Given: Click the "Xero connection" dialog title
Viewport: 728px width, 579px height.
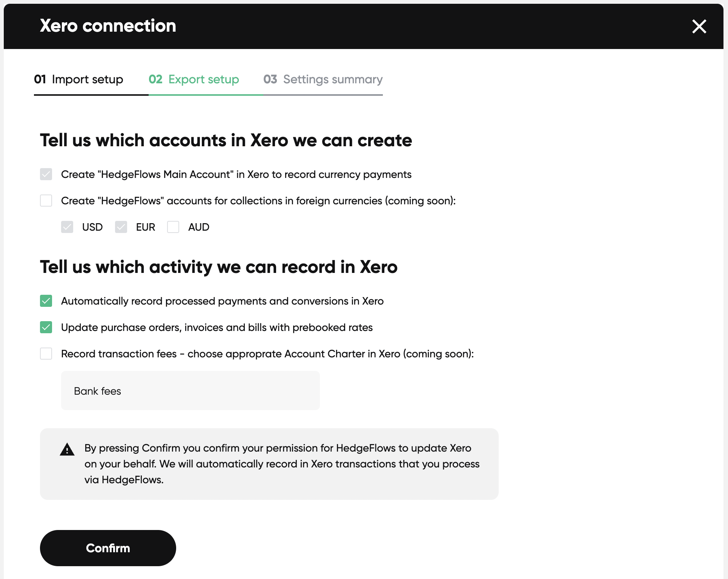Looking at the screenshot, I should tap(108, 26).
